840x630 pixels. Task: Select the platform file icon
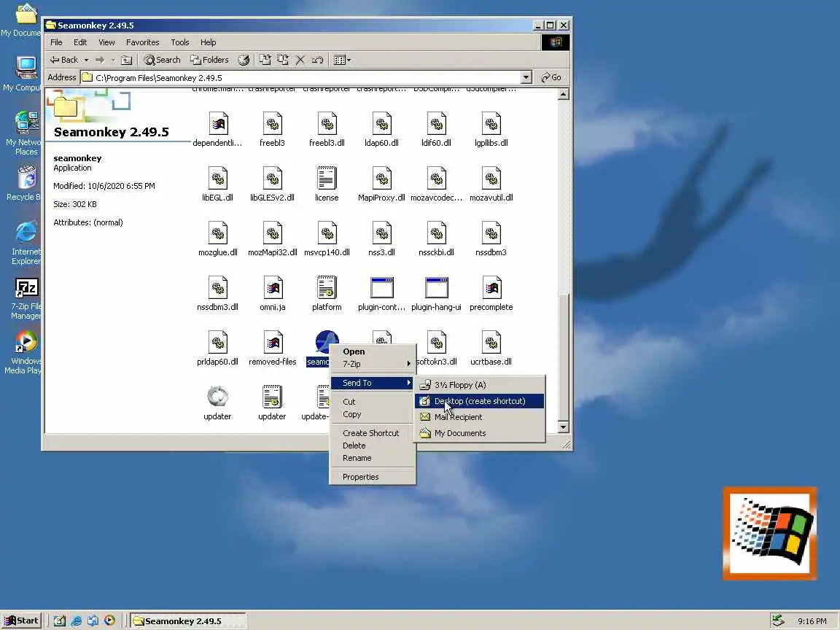327,288
